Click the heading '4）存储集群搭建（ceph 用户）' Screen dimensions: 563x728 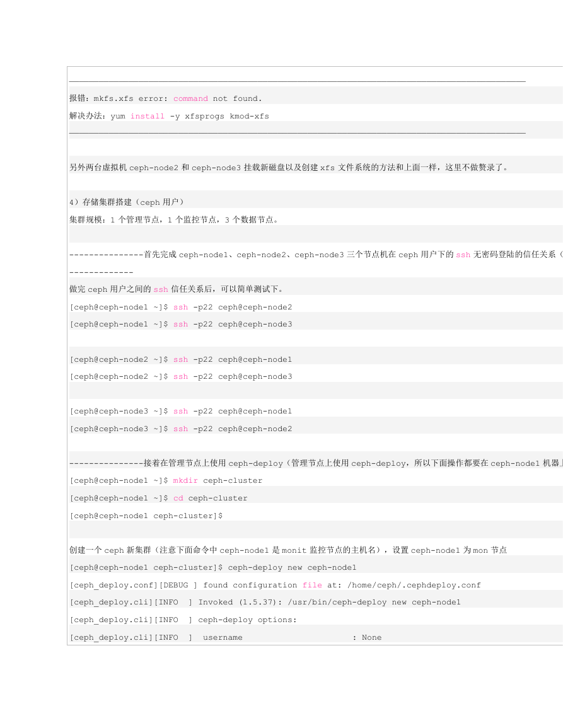(x=127, y=202)
